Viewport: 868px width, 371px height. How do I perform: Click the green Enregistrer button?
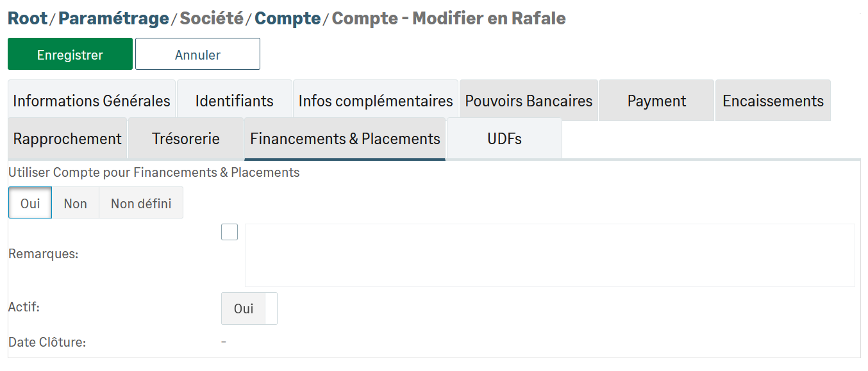pos(70,54)
